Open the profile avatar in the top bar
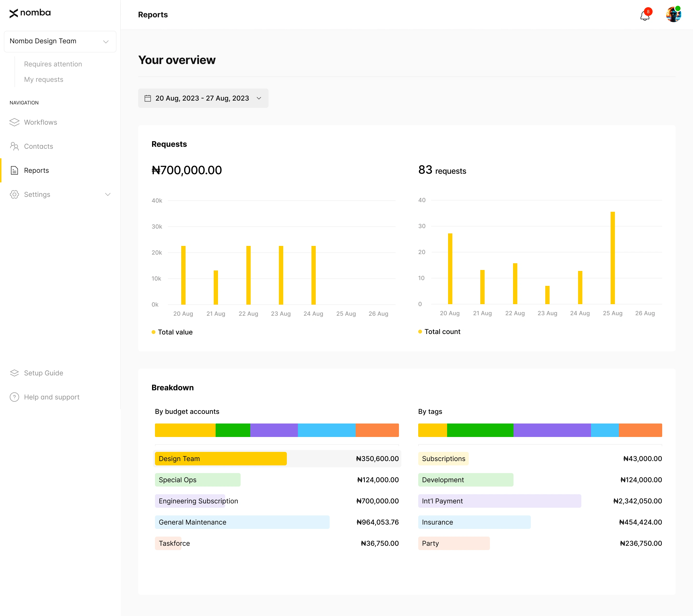The image size is (693, 616). click(x=674, y=14)
